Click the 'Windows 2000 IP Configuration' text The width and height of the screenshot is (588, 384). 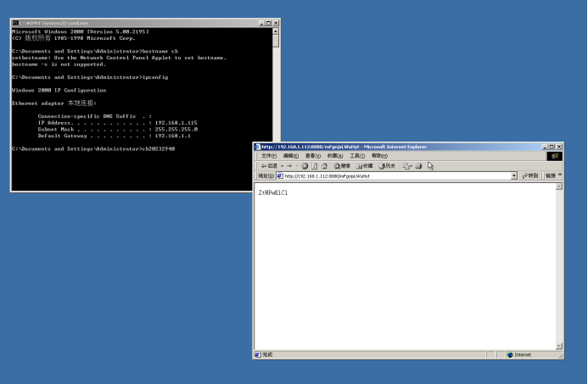(x=59, y=91)
